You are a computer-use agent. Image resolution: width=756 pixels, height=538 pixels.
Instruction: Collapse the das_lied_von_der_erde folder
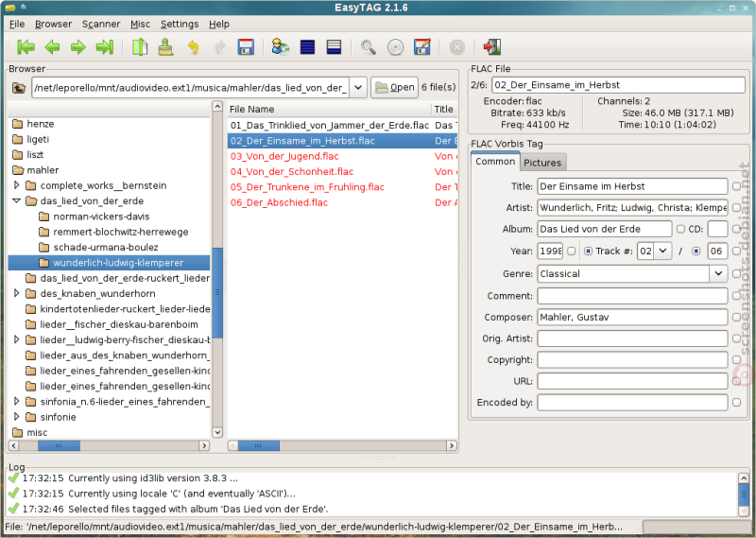tap(16, 200)
